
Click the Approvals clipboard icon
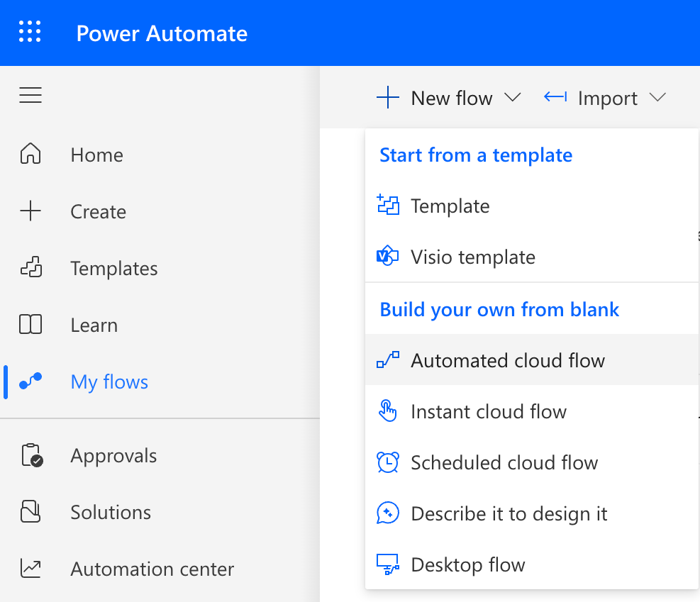31,455
